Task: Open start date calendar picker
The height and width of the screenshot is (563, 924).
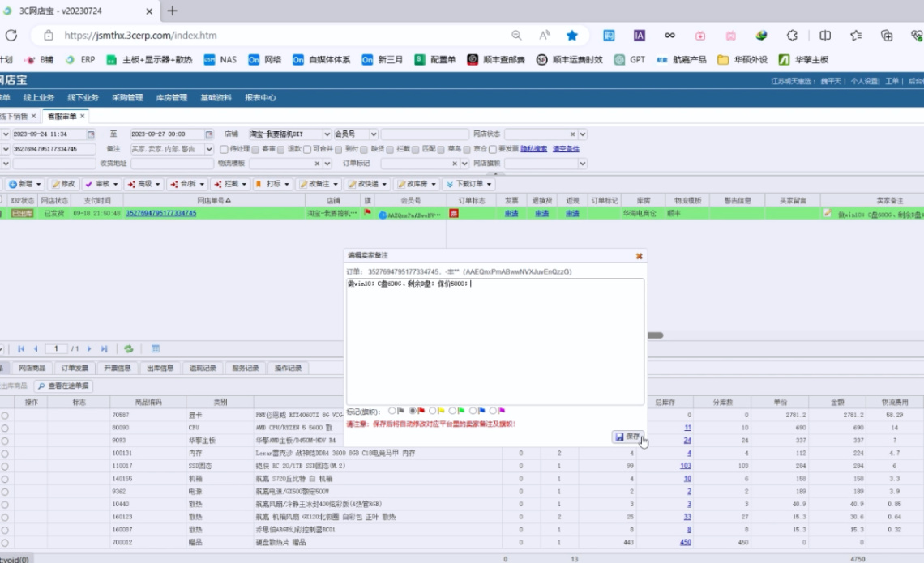Action: coord(91,134)
